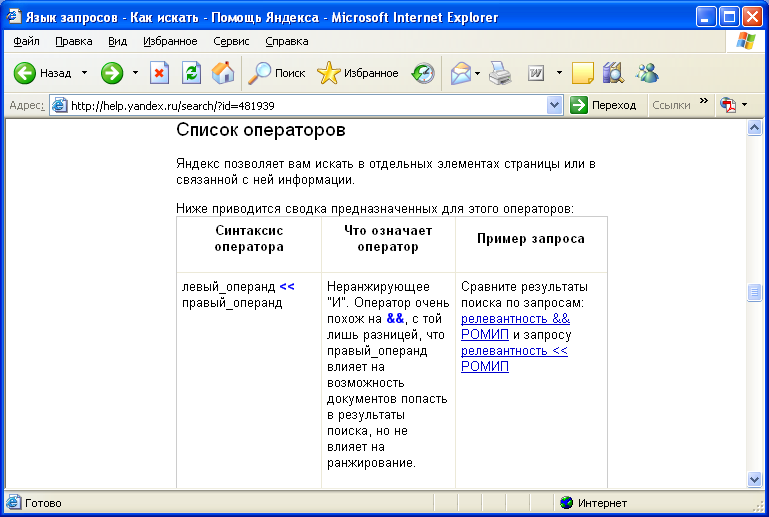Image resolution: width=769 pixels, height=517 pixels.
Task: Open the Справка menu
Action: tap(287, 41)
